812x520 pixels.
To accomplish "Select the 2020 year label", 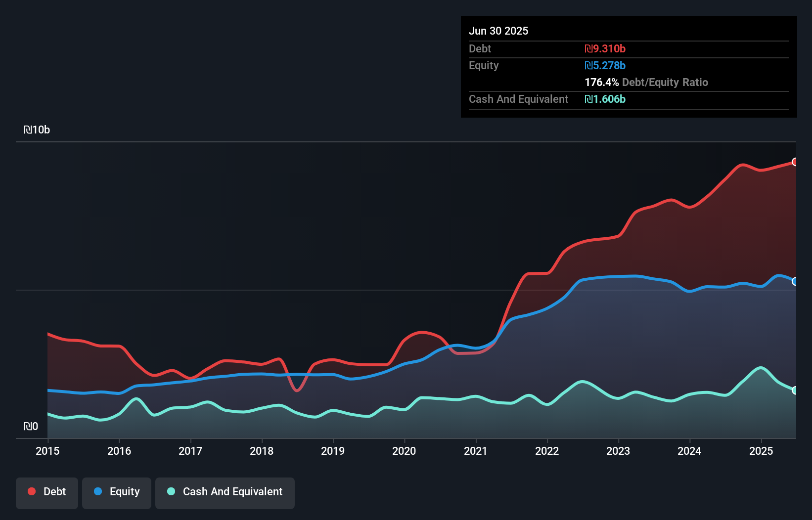I will point(404,451).
